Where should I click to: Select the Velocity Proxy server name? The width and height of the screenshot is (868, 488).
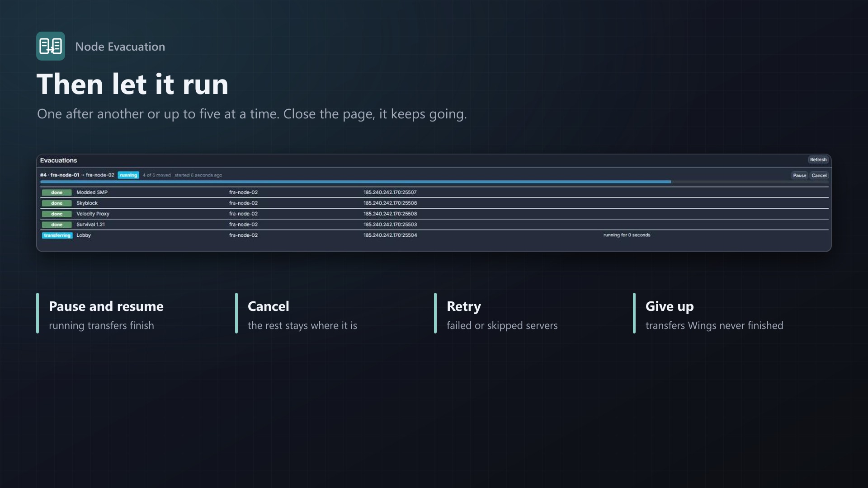pyautogui.click(x=93, y=214)
